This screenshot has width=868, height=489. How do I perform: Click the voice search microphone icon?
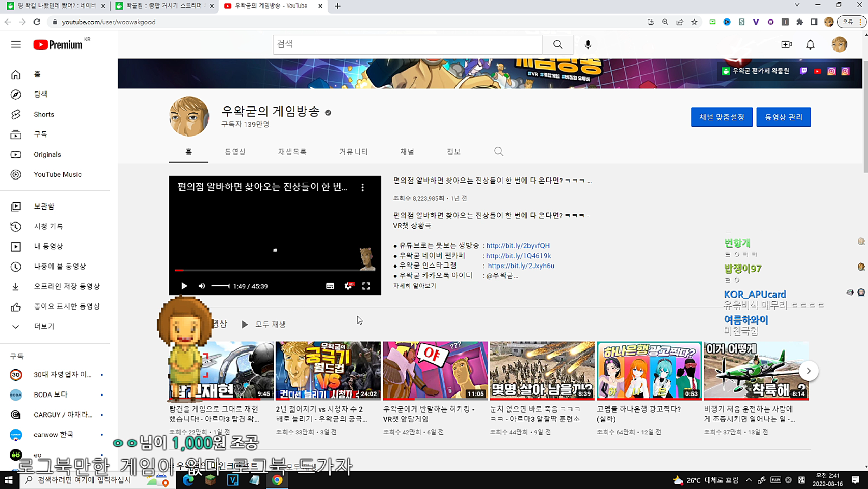point(588,44)
